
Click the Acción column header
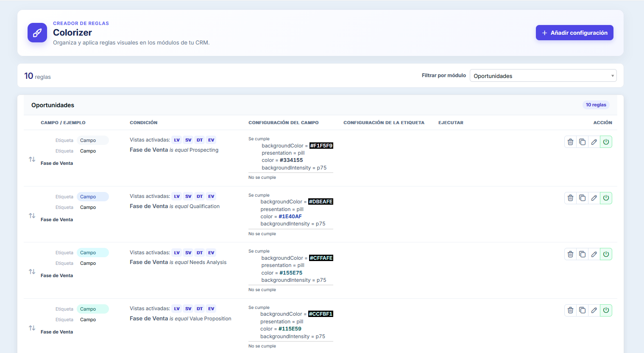[602, 122]
